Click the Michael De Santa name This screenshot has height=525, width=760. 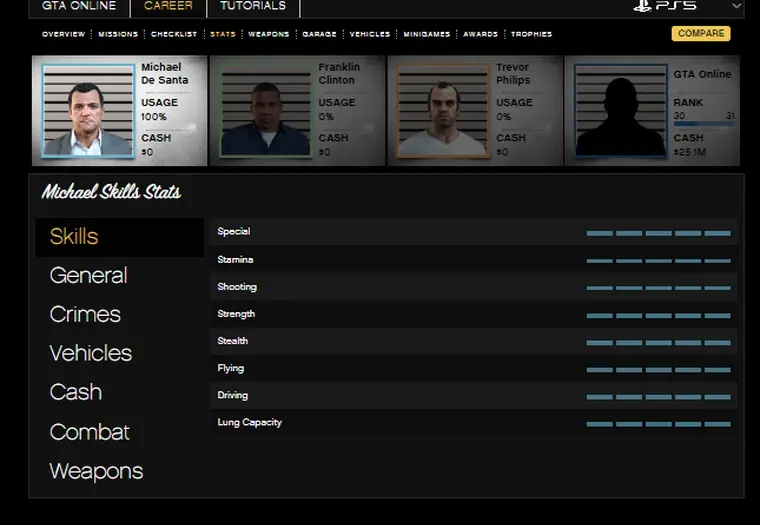click(x=165, y=74)
